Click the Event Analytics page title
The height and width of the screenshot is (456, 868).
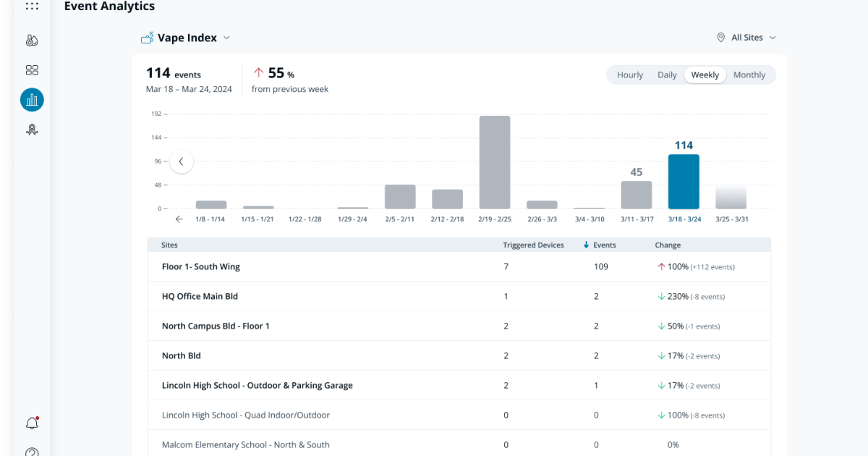pyautogui.click(x=109, y=7)
